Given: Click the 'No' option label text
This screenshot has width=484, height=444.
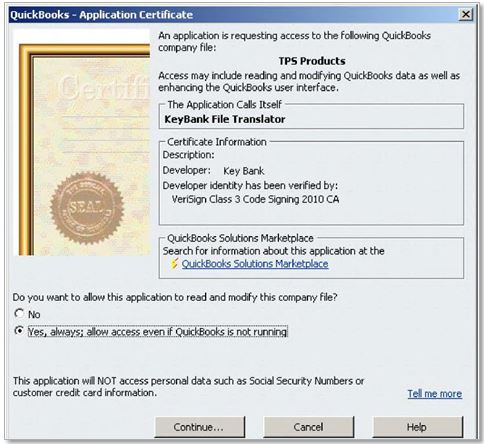Looking at the screenshot, I should [34, 314].
